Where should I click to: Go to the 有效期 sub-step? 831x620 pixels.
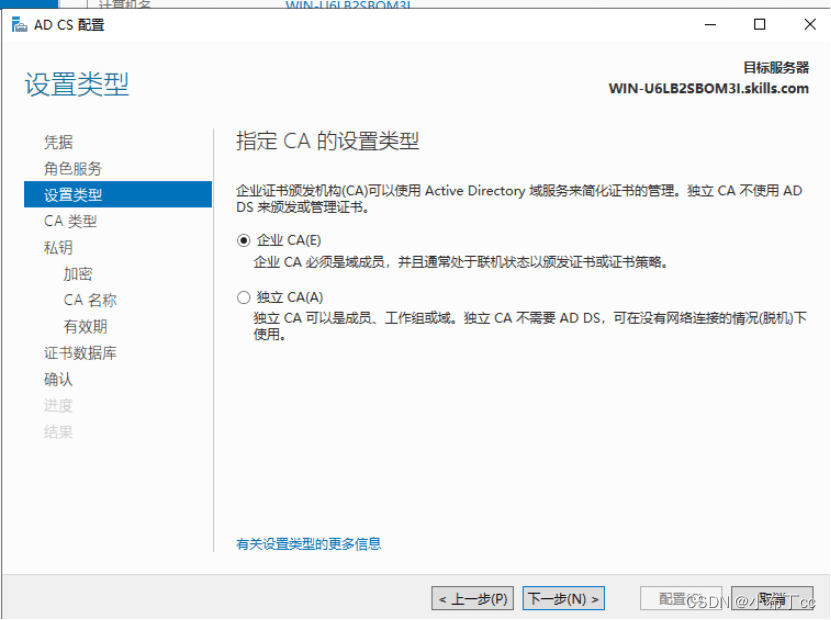pyautogui.click(x=85, y=326)
